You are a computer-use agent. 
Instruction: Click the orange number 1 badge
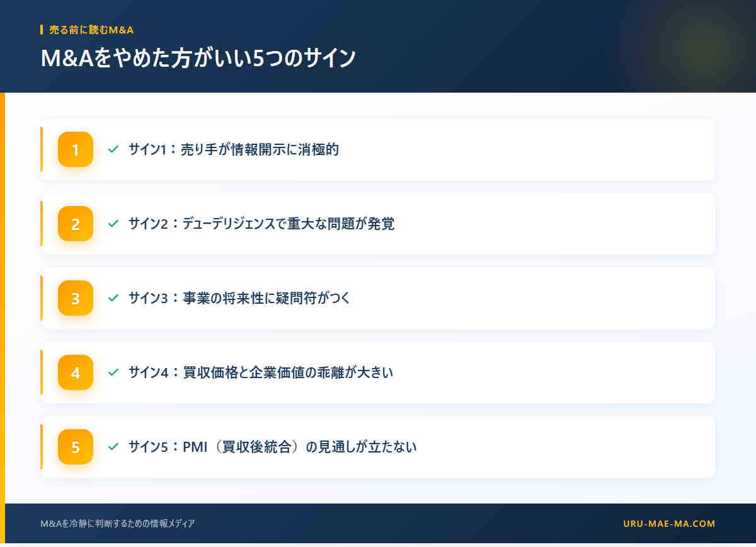(76, 149)
